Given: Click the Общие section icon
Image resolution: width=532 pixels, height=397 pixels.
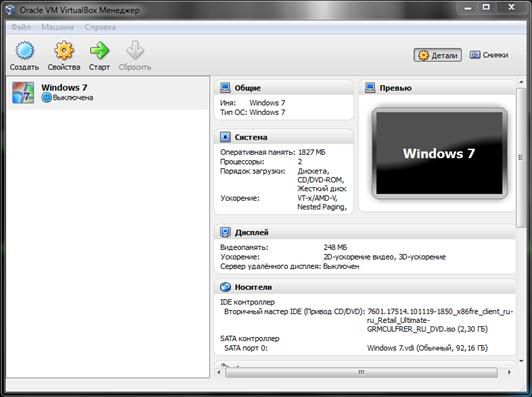Looking at the screenshot, I should click(x=225, y=88).
